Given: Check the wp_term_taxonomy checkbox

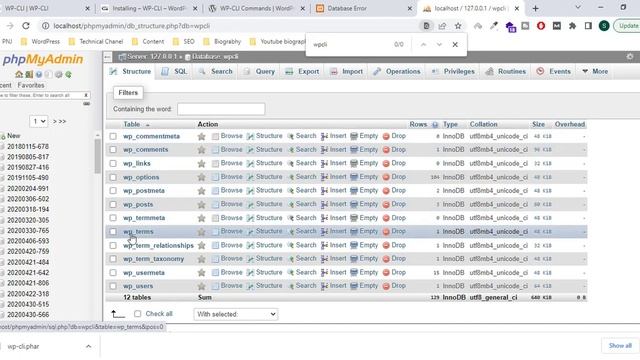Looking at the screenshot, I should pos(113,259).
